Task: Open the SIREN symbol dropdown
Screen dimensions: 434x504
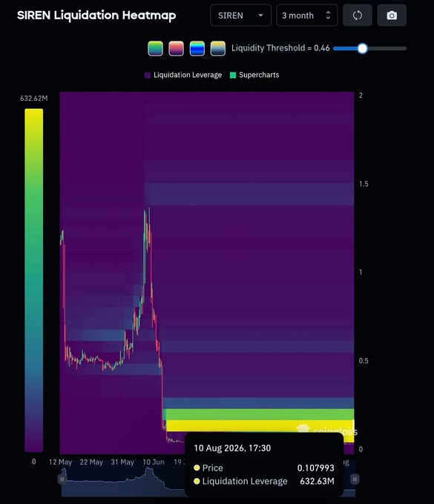Action: [x=240, y=15]
